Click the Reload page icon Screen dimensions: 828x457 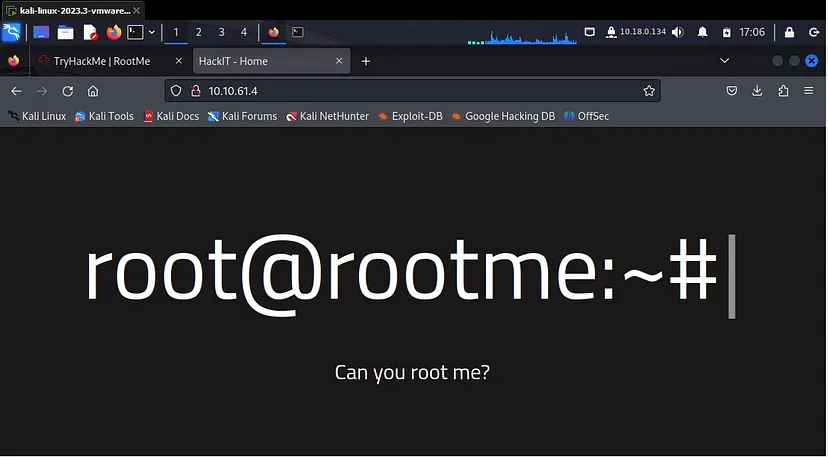[x=68, y=91]
